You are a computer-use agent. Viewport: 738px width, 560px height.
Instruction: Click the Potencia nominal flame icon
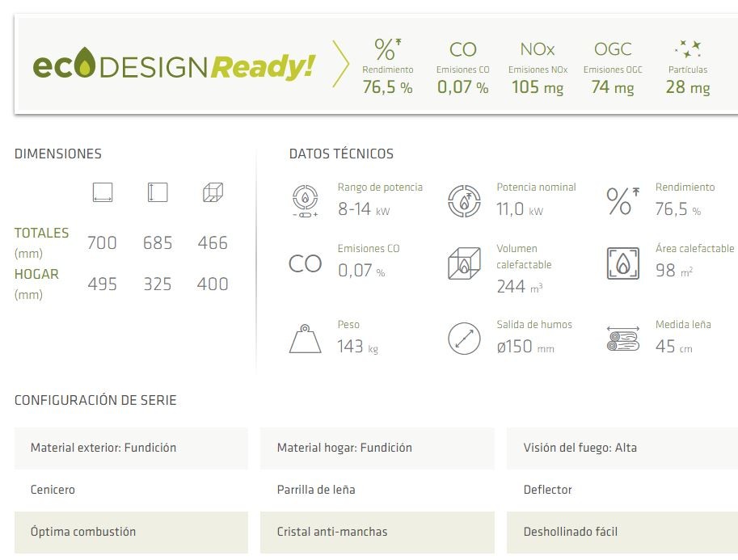(x=464, y=201)
